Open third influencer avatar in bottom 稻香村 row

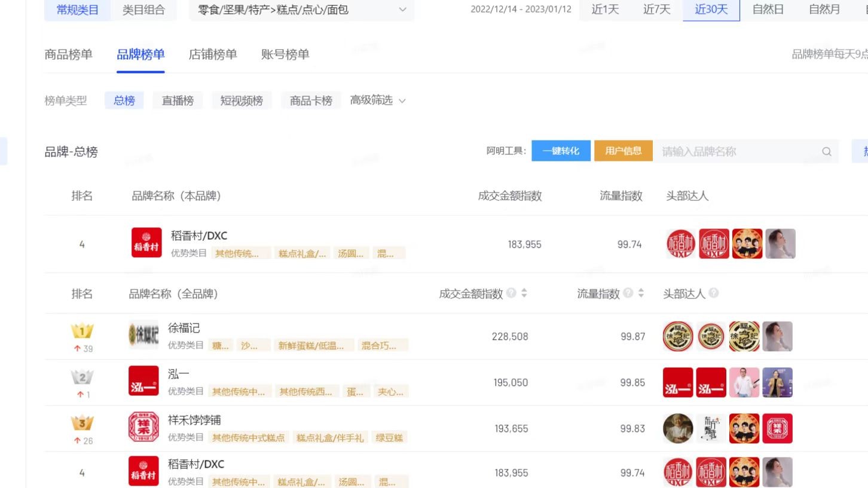[x=744, y=472]
